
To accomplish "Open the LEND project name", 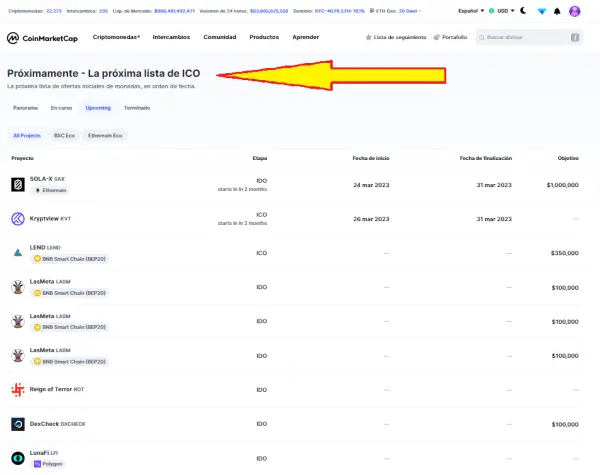I will (x=45, y=248).
